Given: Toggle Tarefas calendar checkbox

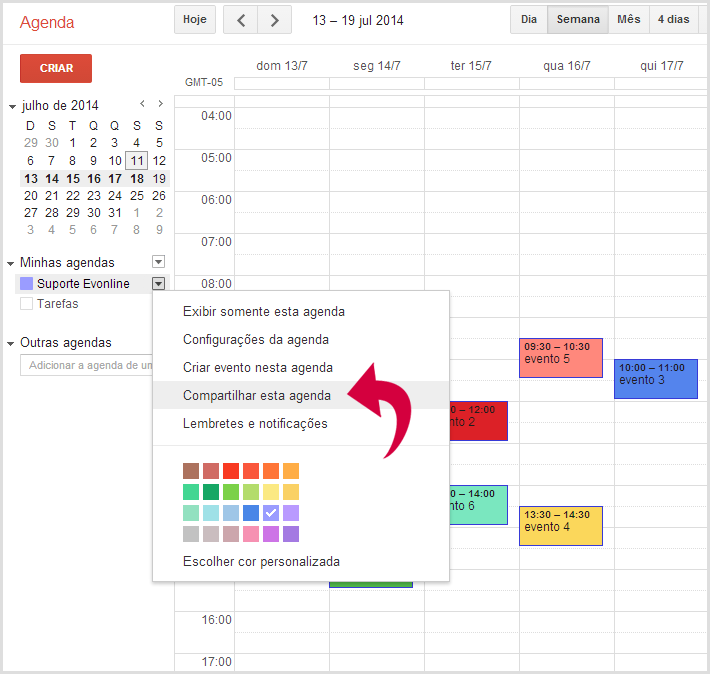Looking at the screenshot, I should point(27,303).
